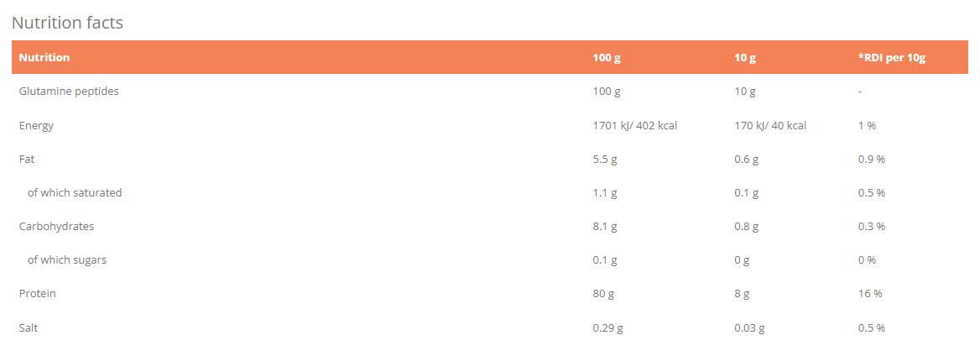Screen dimensions: 980x351
Task: Click the 10 g column header
Action: (x=745, y=58)
